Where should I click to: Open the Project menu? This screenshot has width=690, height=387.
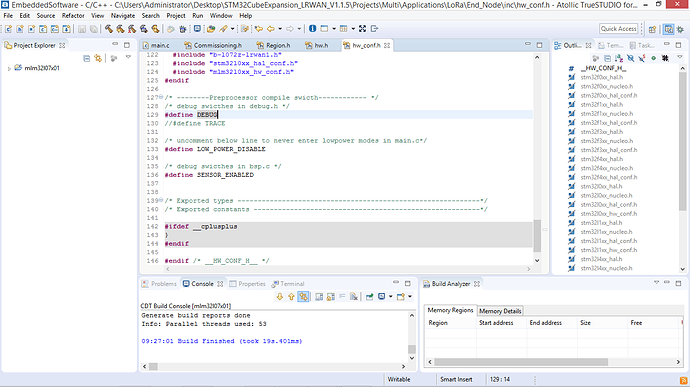tap(176, 15)
